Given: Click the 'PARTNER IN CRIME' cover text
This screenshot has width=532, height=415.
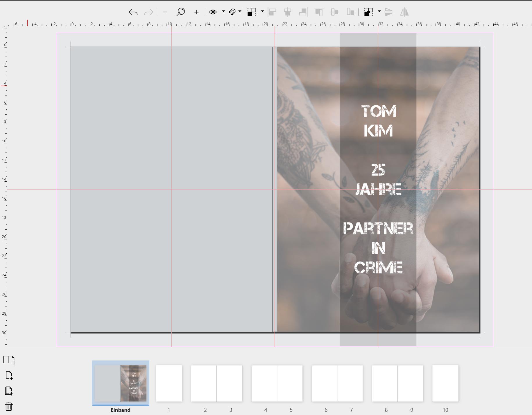Looking at the screenshot, I should (x=378, y=248).
